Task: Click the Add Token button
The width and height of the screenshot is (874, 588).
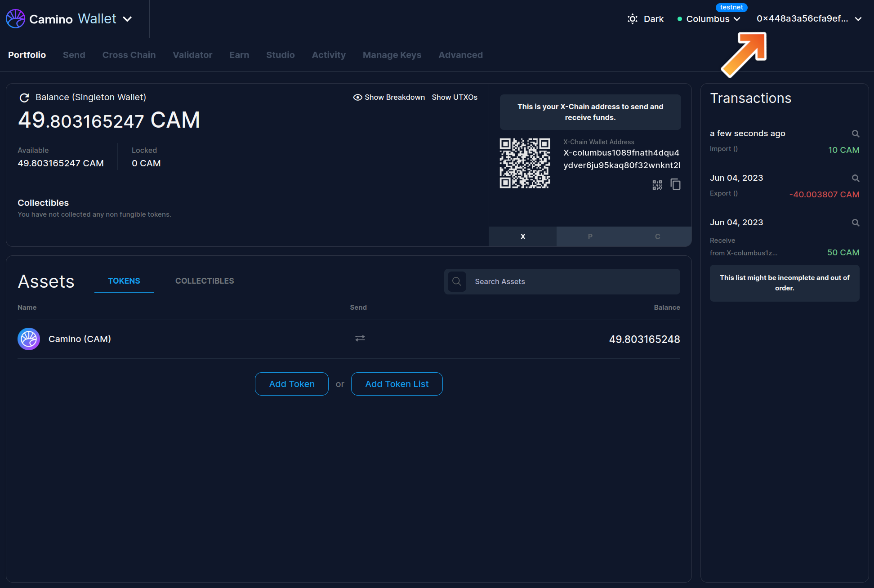Action: pyautogui.click(x=292, y=384)
